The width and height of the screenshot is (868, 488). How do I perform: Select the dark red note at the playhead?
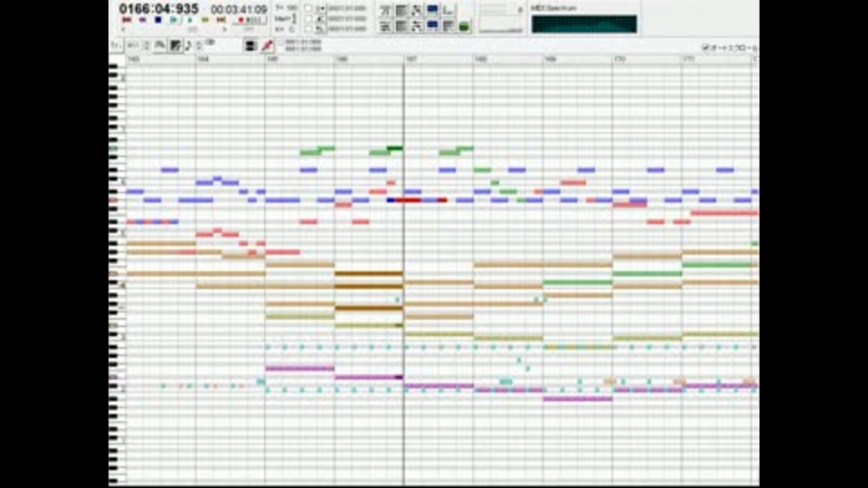[x=409, y=200]
